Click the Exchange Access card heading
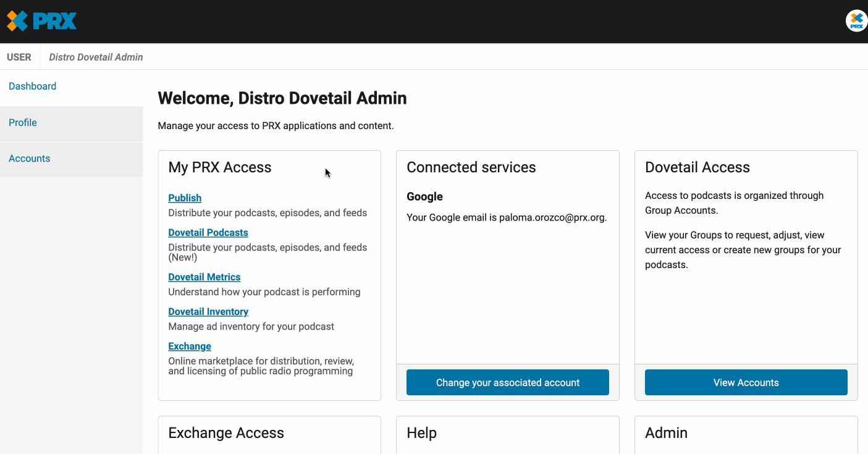This screenshot has height=454, width=868. pos(226,433)
